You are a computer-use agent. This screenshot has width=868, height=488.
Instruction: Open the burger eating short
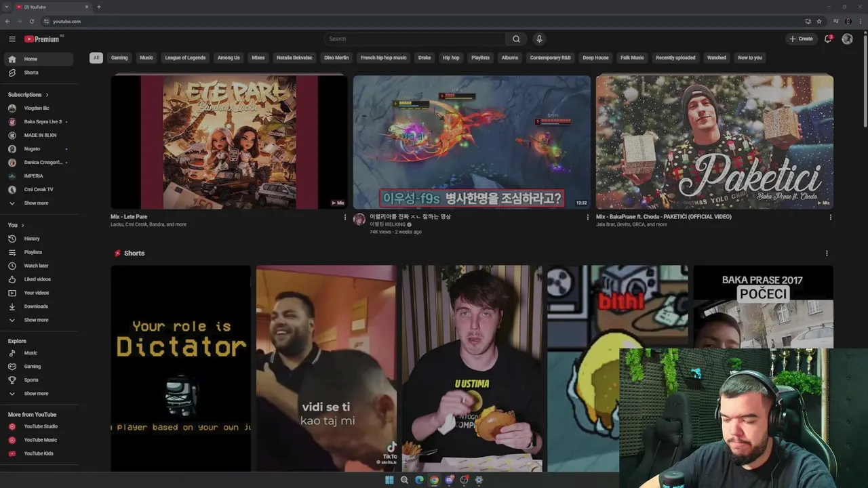click(472, 368)
